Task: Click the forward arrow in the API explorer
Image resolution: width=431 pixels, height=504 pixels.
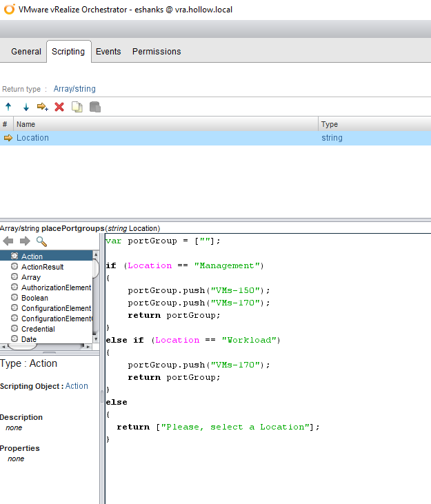Action: pos(25,241)
